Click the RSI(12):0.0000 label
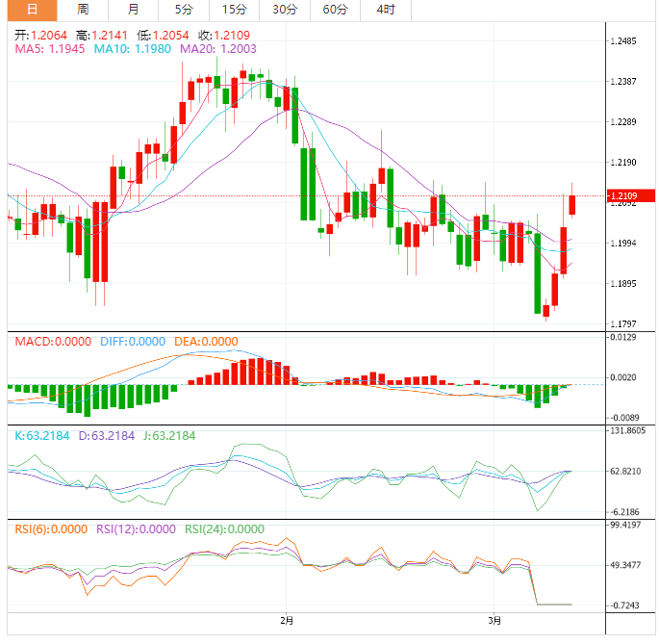 coord(136,529)
